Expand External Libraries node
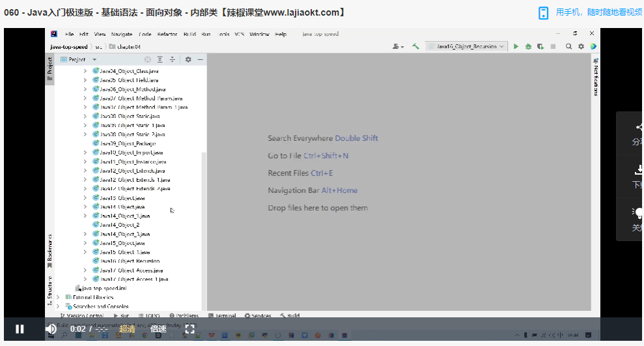Screen dimensions: 644x346 [58, 297]
